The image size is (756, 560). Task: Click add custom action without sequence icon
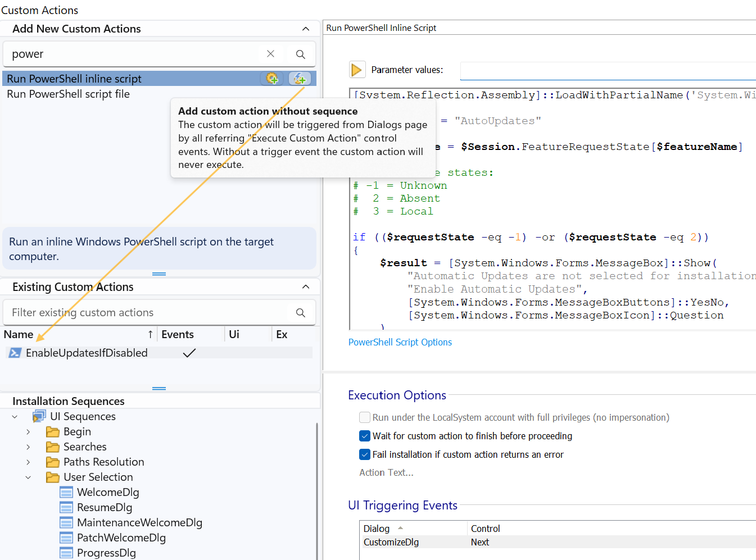click(300, 79)
